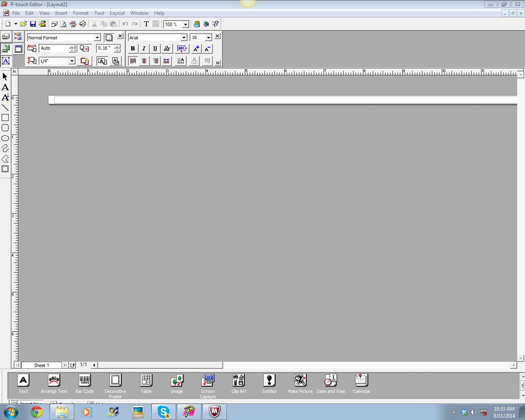Decrease font size with the A- button
Image resolution: width=525 pixels, height=420 pixels.
pos(208,49)
